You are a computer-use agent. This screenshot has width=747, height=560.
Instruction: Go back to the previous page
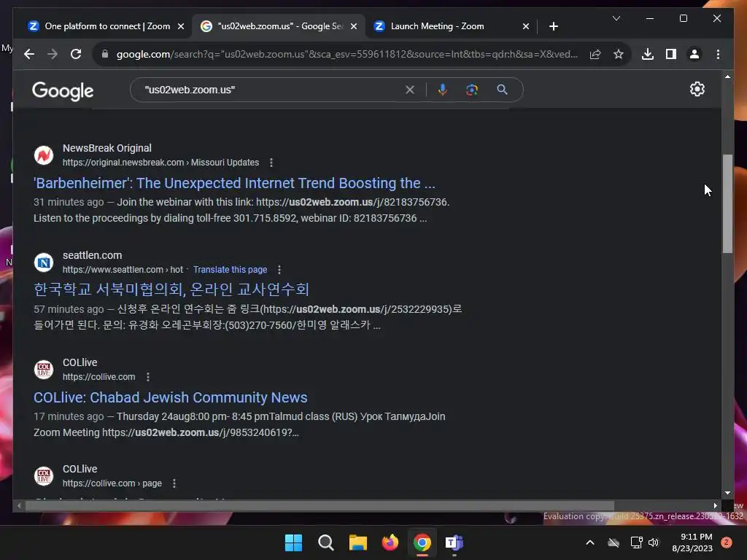(x=29, y=54)
